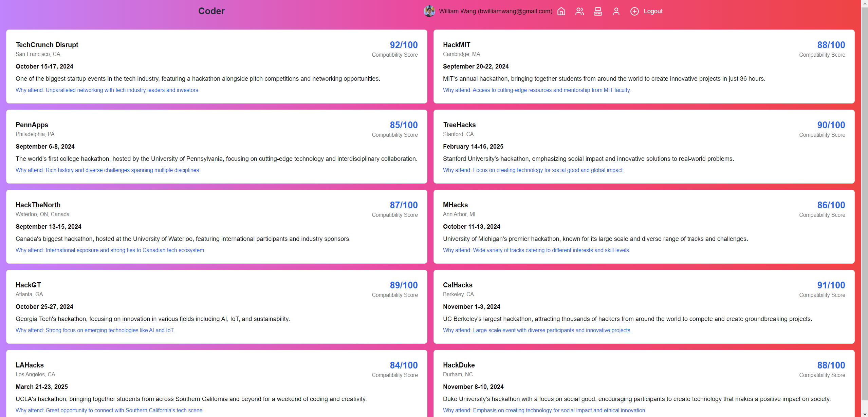
Task: Open the teams (two people) icon
Action: click(x=579, y=11)
